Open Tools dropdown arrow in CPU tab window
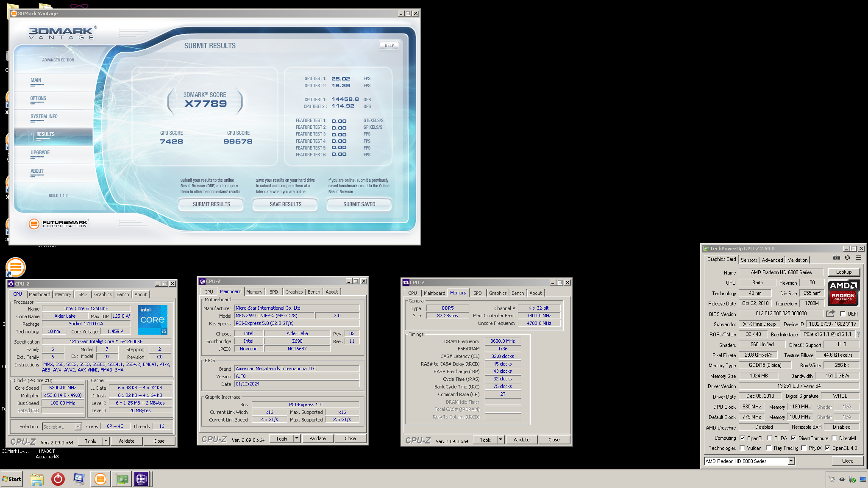868x488 pixels. (x=106, y=441)
